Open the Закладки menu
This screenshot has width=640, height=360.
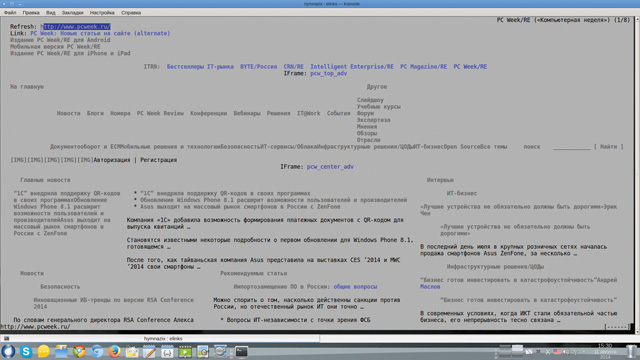coord(72,13)
